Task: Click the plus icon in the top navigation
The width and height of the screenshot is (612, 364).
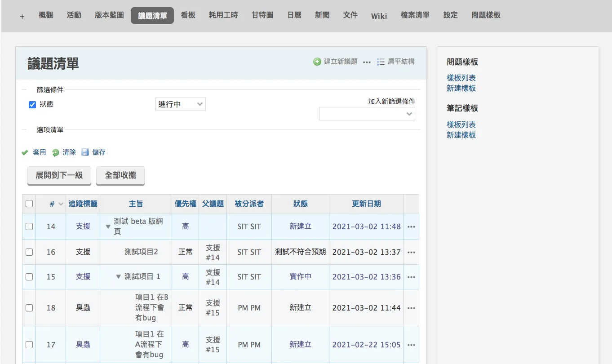Action: 22,16
